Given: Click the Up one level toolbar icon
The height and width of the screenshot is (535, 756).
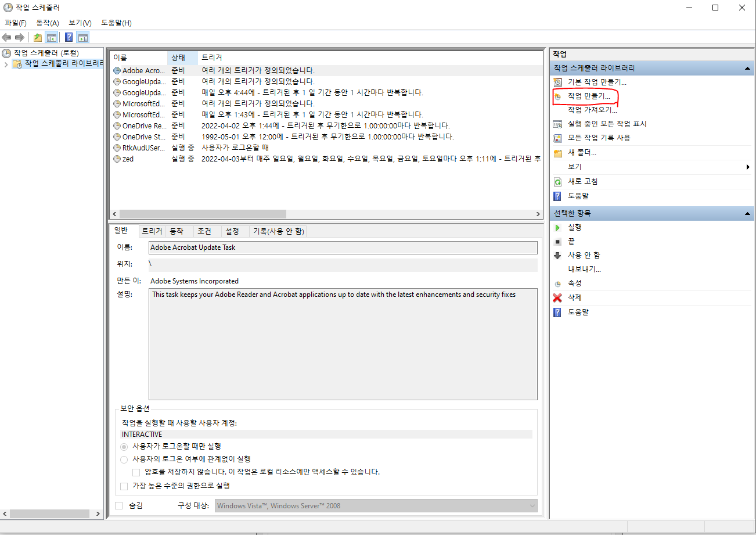Looking at the screenshot, I should [x=38, y=37].
